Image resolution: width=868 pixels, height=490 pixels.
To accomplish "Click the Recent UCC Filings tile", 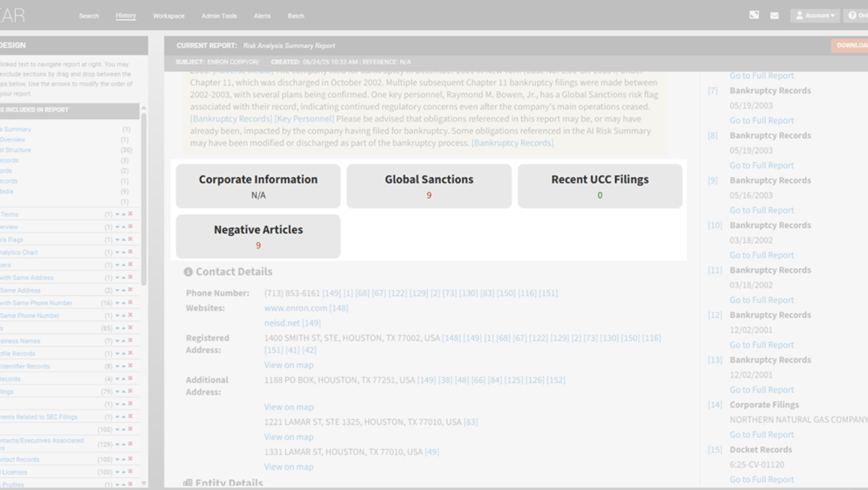I will [x=599, y=186].
